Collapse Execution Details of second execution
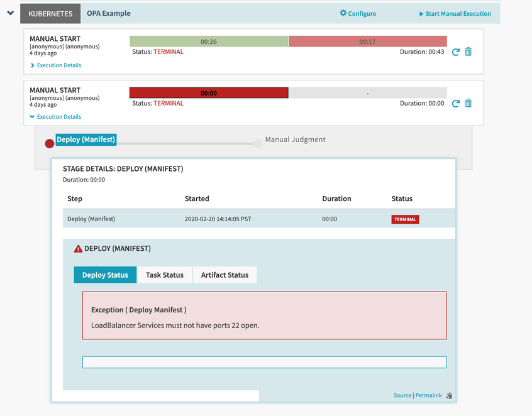 click(x=56, y=117)
